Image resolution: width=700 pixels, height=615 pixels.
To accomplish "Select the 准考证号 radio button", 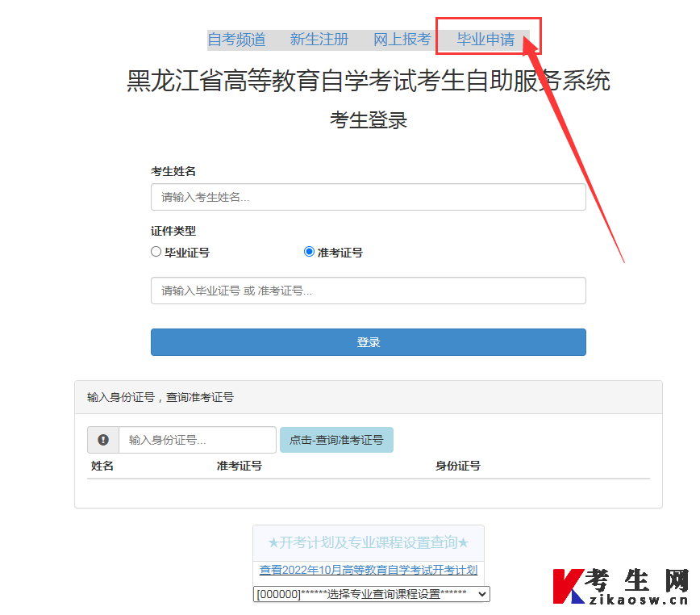I will click(x=309, y=251).
